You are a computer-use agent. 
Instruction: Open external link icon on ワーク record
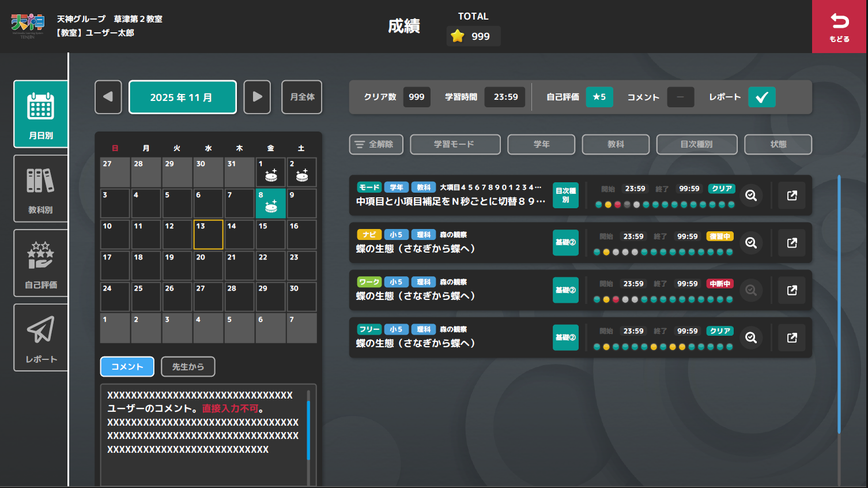(792, 290)
